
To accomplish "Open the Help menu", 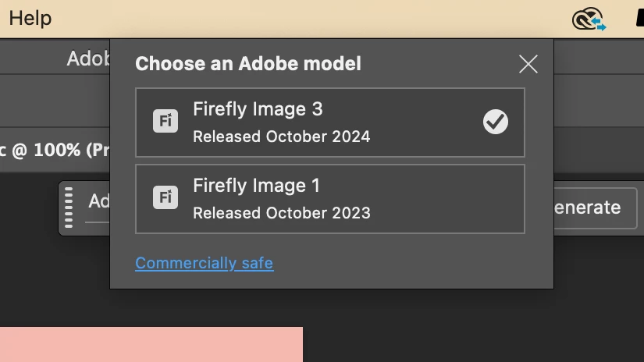I will (x=30, y=18).
